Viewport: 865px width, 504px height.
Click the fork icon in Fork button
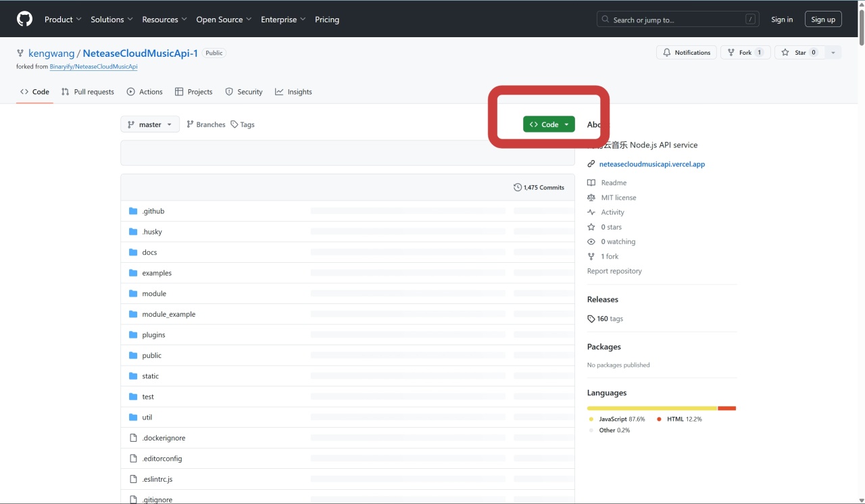(x=731, y=53)
